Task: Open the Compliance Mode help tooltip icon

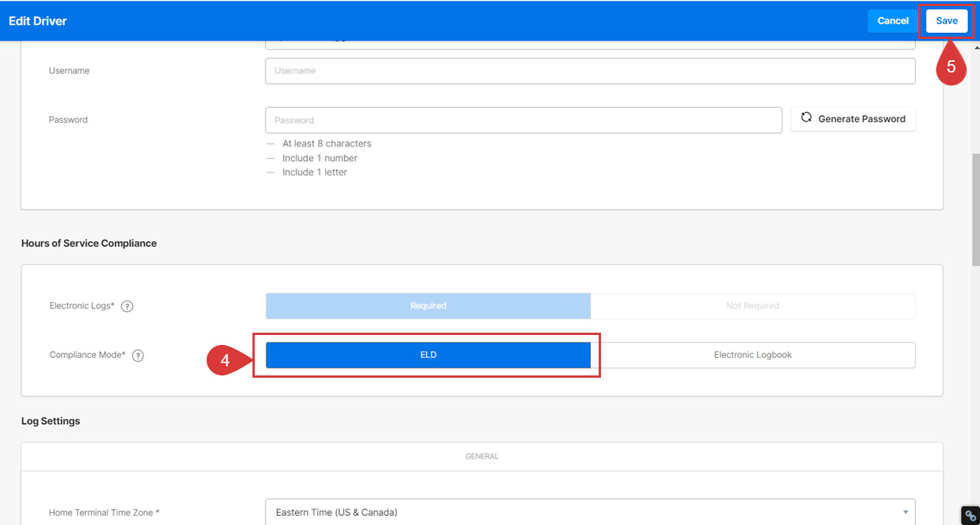Action: 138,356
